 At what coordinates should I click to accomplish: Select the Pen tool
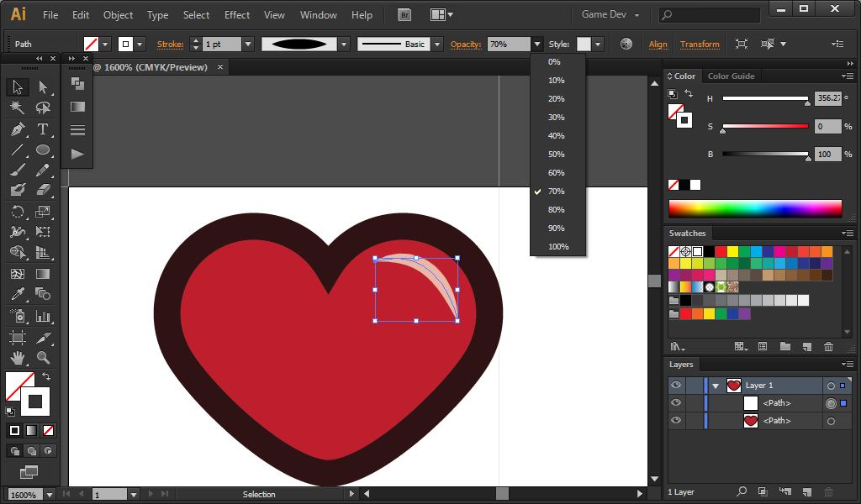coord(18,129)
